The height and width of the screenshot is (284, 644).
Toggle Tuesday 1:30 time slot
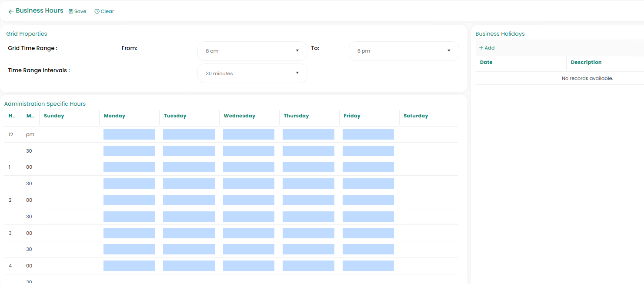pos(189,184)
